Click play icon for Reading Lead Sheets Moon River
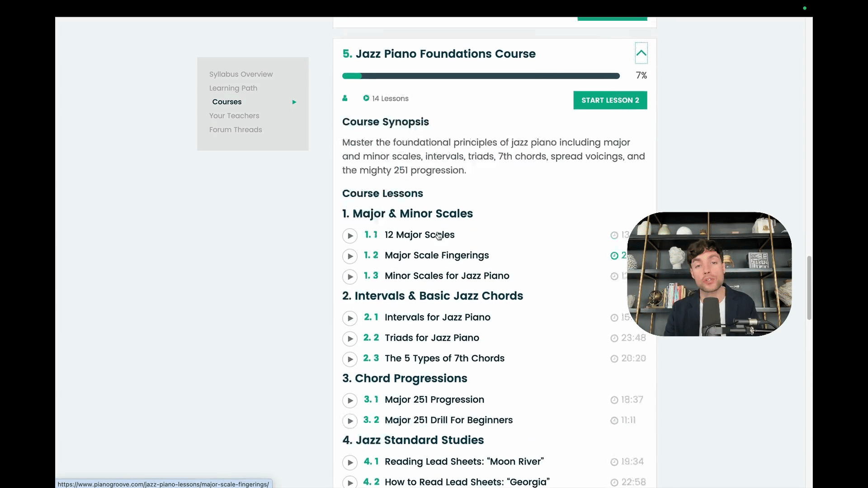 [349, 462]
